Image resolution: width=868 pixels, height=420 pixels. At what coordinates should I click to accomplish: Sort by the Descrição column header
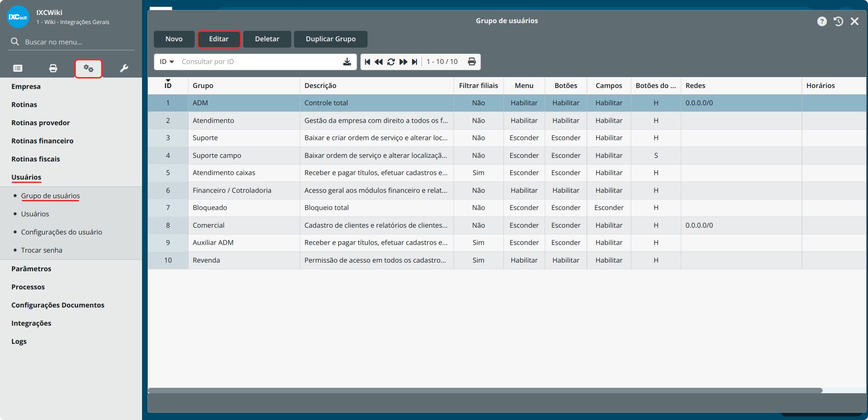[377, 86]
